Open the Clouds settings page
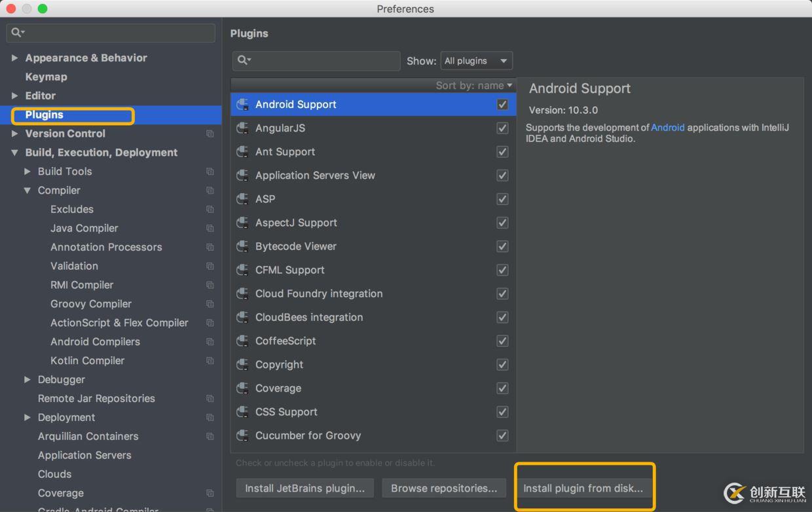This screenshot has height=512, width=812. pyautogui.click(x=54, y=474)
